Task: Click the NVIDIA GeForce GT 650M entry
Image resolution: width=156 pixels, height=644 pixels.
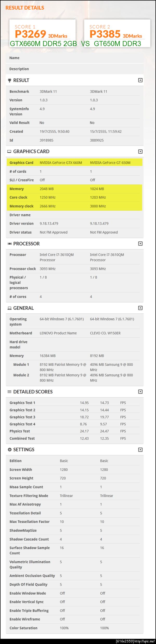Action: pos(110,163)
